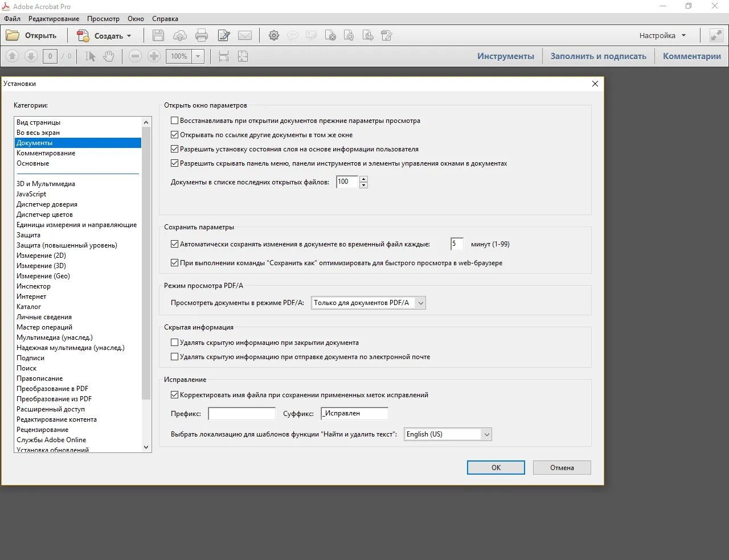Increase recent files count with up spinner

point(364,179)
